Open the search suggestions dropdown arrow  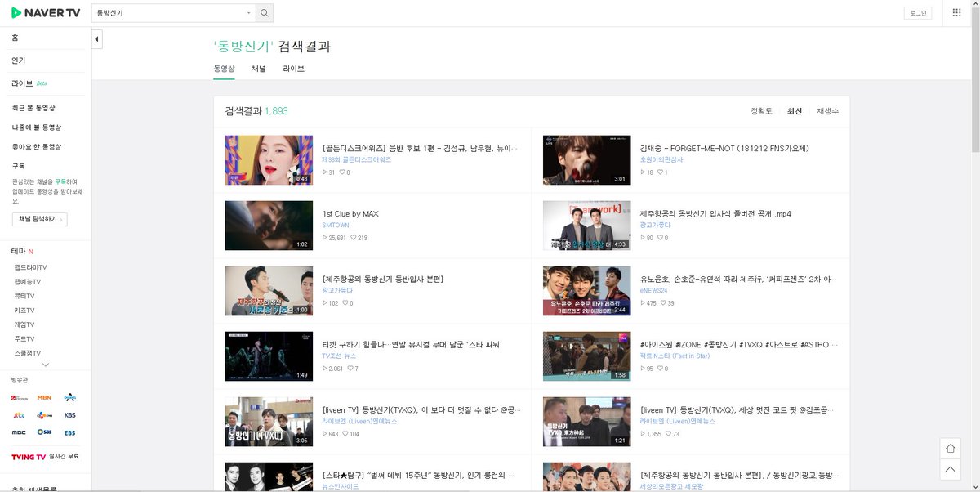pyautogui.click(x=249, y=13)
